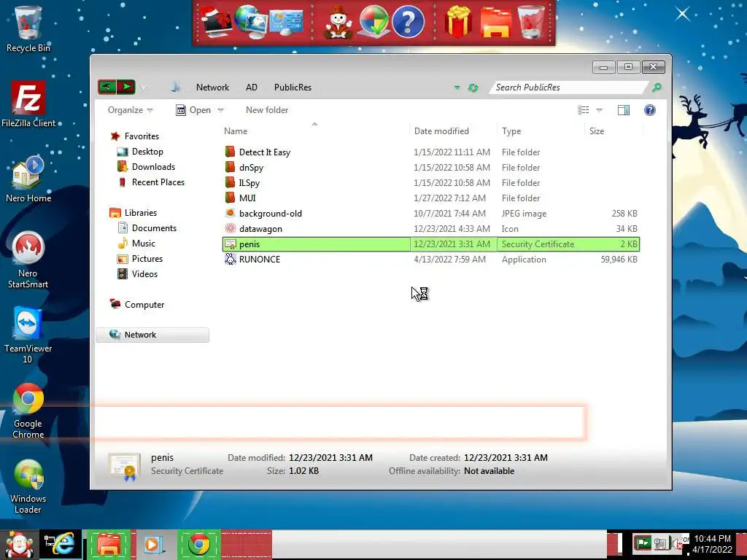The height and width of the screenshot is (560, 747).
Task: Open Nero Home desktop shortcut
Action: (x=28, y=179)
